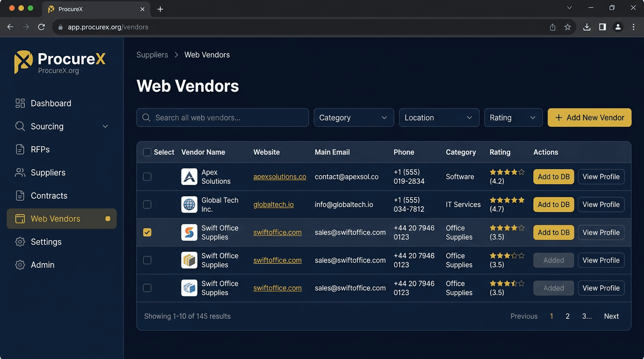
Task: Focus the Search all web vendors field
Action: click(223, 118)
